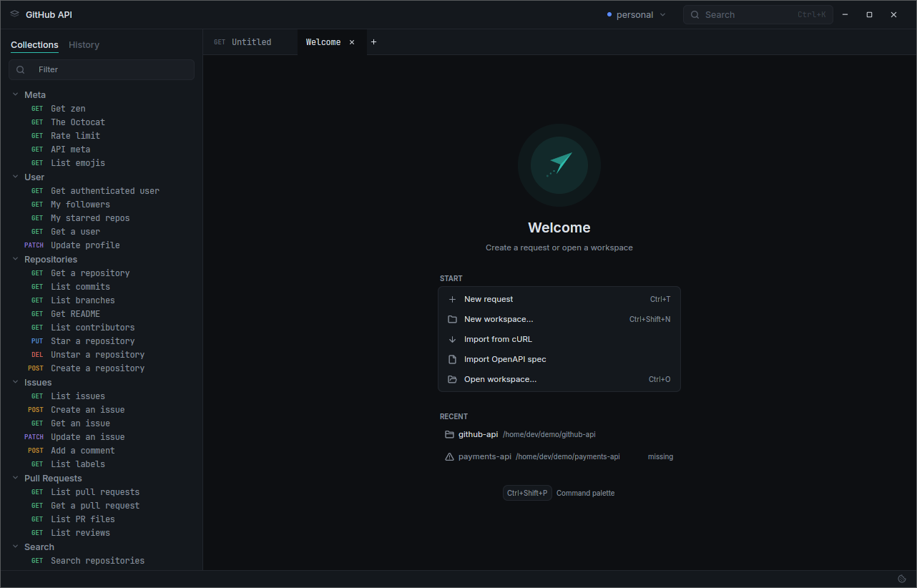Screen dimensions: 917x588
Task: Collapse the Issues folder
Action: [x=16, y=382]
